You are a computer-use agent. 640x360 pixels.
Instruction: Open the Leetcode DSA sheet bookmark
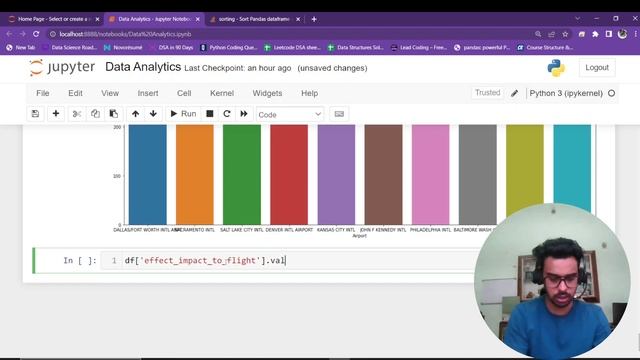292,47
